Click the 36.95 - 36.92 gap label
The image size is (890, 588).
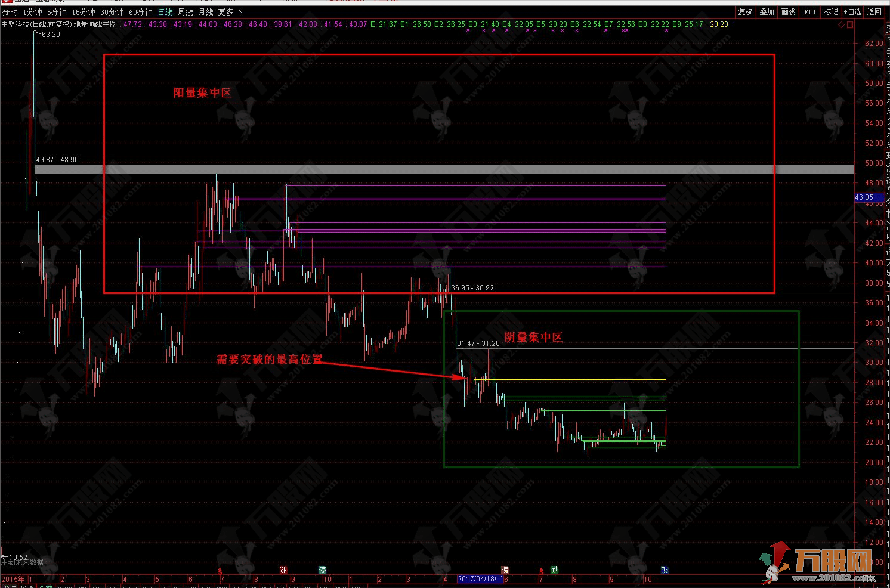472,288
